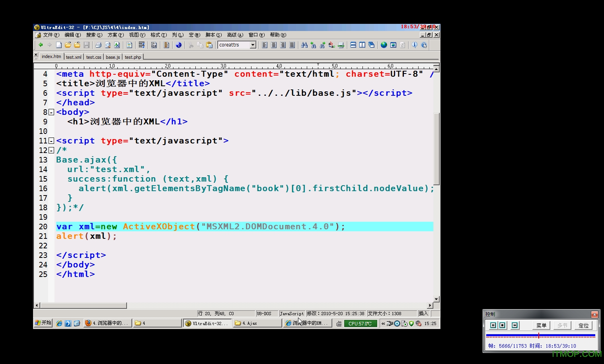Switch to the test.css tab
This screenshot has width=604, height=364.
click(x=94, y=57)
